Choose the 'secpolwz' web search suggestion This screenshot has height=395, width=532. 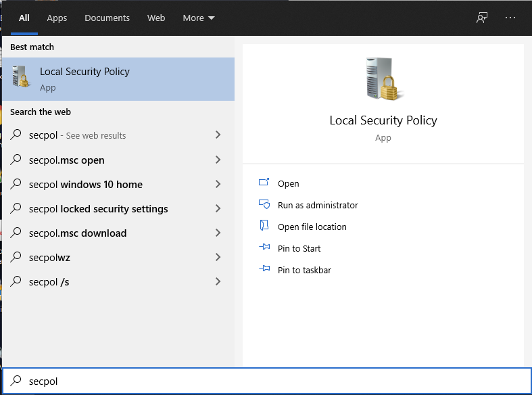tap(49, 258)
